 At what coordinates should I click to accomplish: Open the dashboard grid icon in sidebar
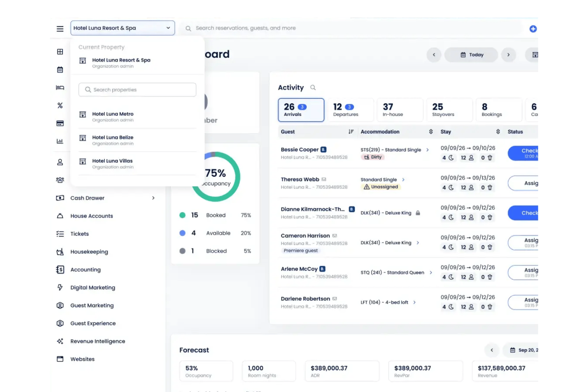60,52
